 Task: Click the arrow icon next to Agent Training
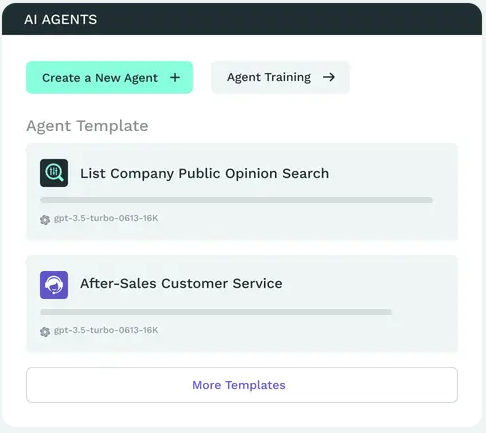[x=329, y=77]
